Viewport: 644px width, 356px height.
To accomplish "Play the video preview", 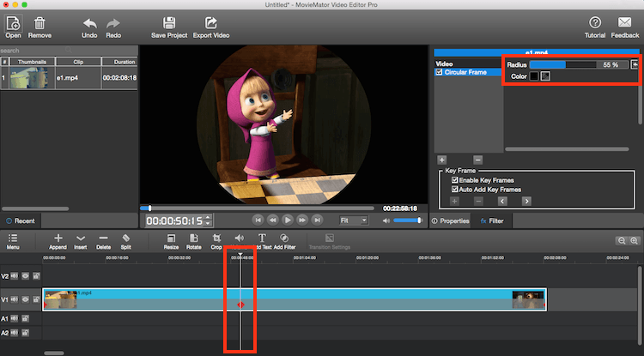I will tap(288, 220).
